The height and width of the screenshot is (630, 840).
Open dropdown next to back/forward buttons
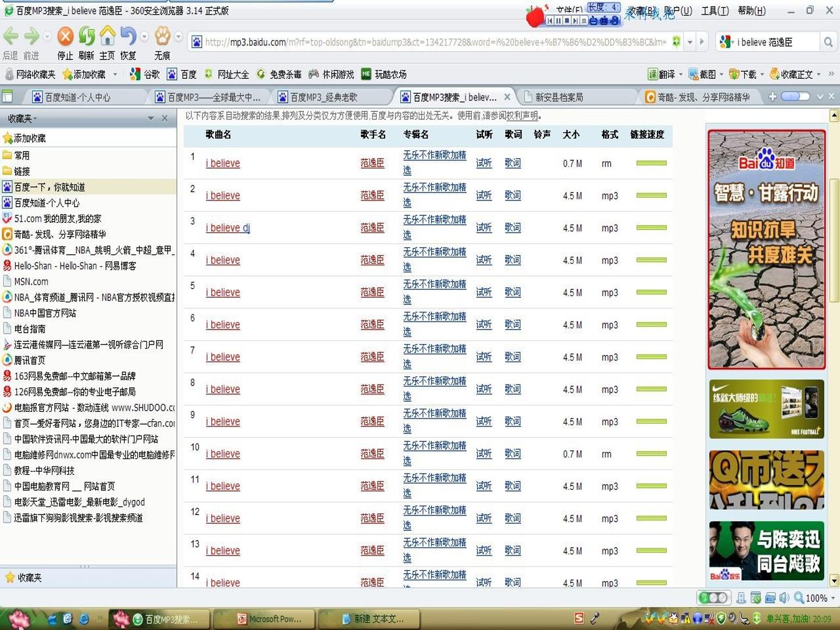[x=47, y=37]
